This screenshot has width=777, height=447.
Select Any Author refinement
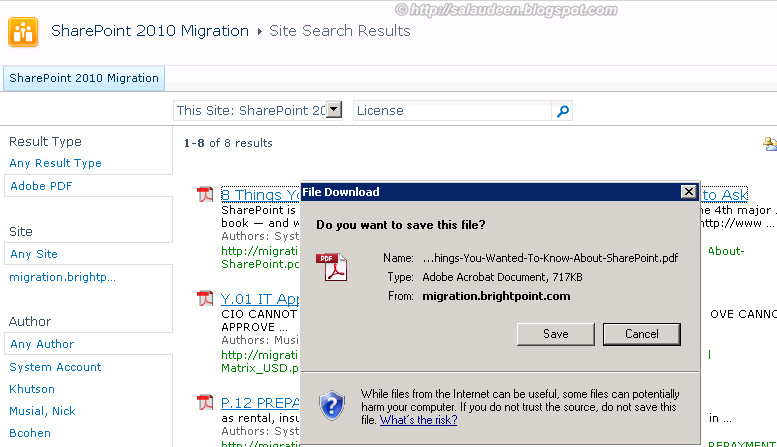pos(42,344)
